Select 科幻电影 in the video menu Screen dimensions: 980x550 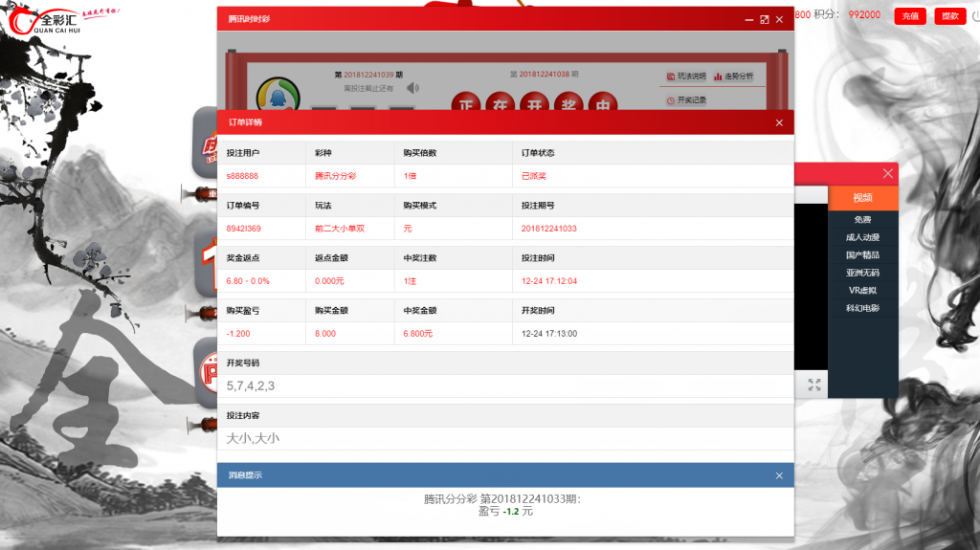point(862,308)
